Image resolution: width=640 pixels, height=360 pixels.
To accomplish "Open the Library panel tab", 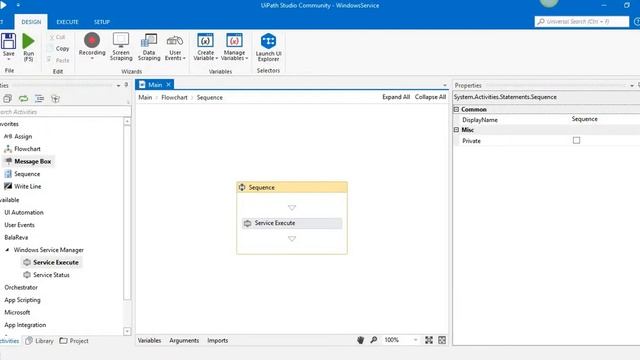I will tap(40, 341).
